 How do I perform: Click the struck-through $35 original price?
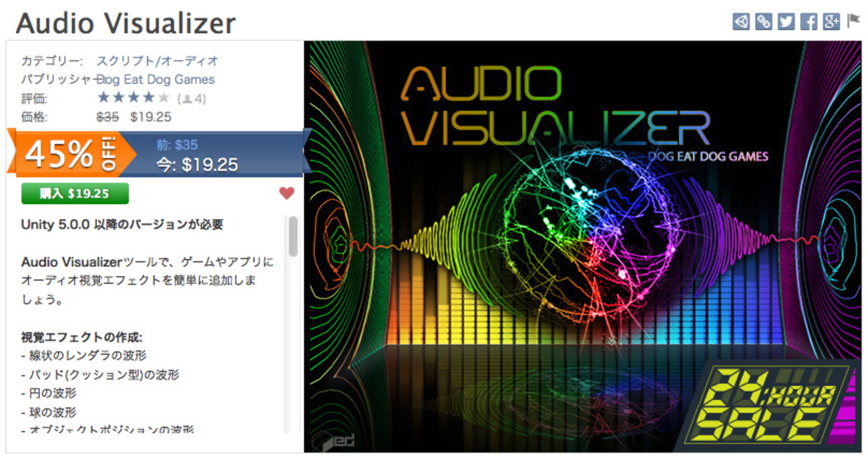pos(107,117)
